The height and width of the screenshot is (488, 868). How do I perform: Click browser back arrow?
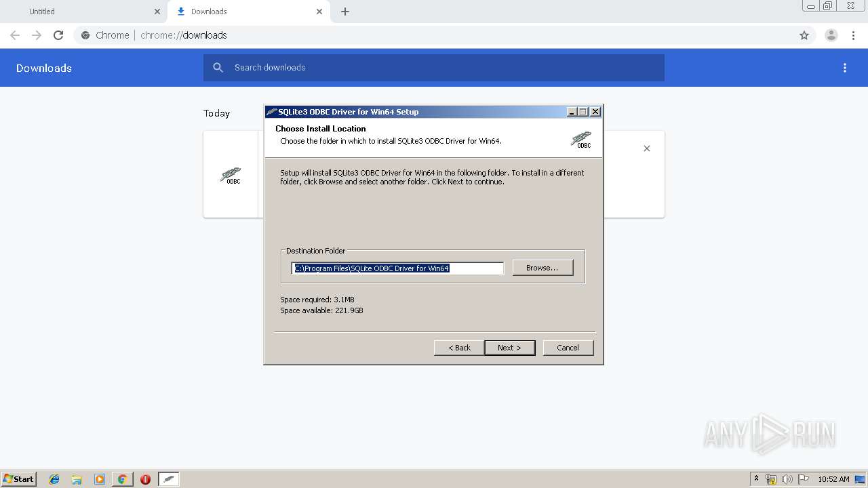pos(15,35)
